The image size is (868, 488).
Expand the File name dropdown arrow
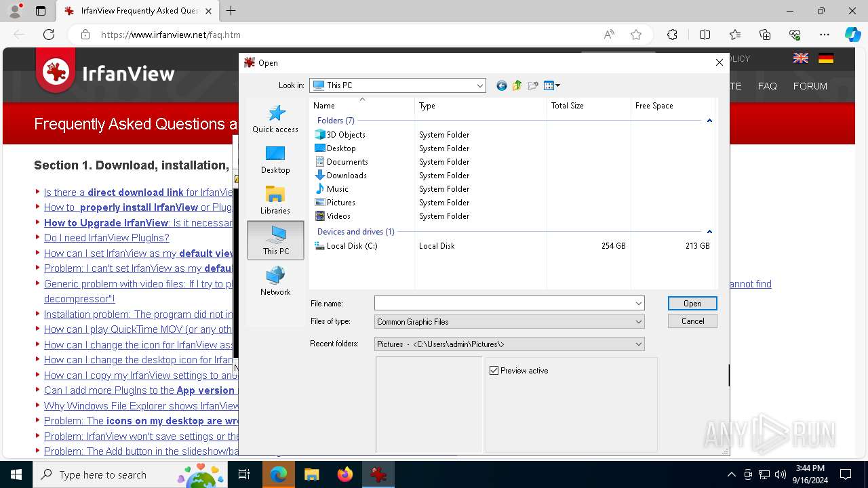[638, 304]
